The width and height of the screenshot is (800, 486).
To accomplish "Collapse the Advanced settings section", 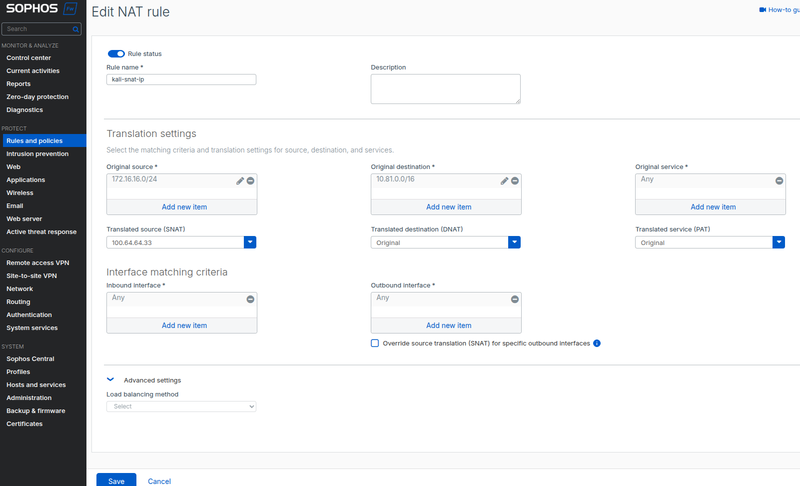I will tap(110, 380).
